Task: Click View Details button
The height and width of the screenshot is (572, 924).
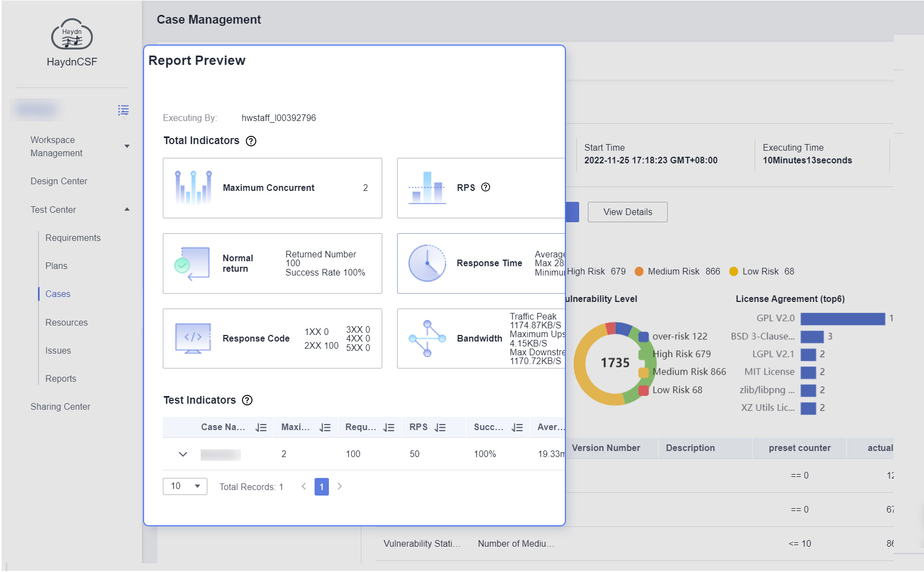Action: [628, 212]
